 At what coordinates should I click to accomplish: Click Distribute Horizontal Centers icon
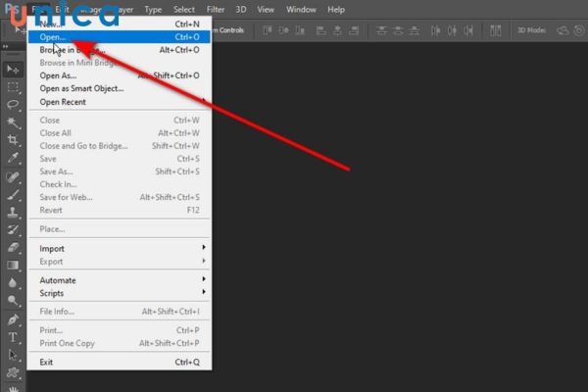pos(452,30)
